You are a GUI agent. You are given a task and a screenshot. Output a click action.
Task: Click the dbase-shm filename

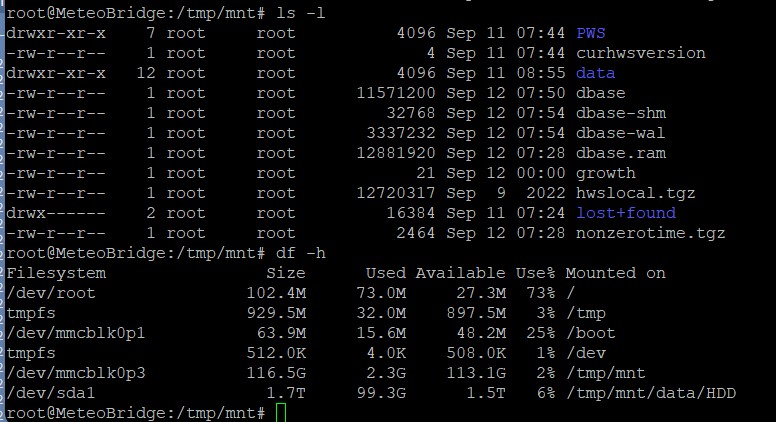621,113
